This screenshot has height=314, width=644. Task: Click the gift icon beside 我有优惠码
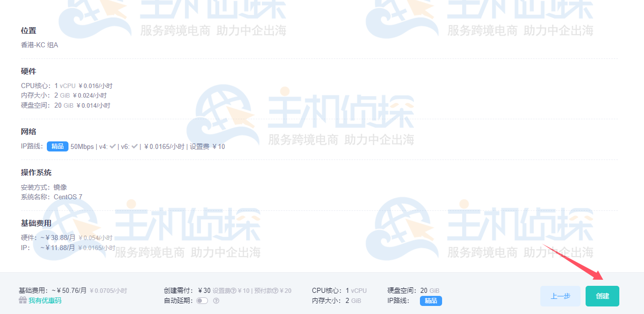23,300
